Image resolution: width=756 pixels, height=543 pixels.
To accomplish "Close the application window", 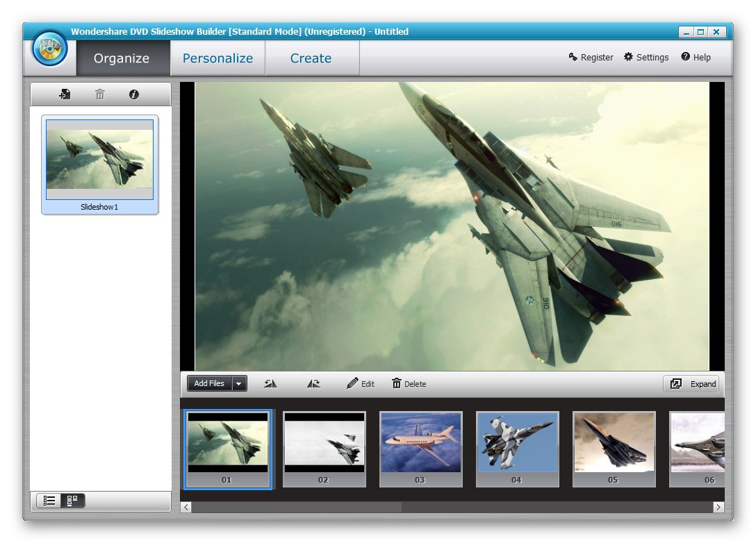I will (x=716, y=32).
